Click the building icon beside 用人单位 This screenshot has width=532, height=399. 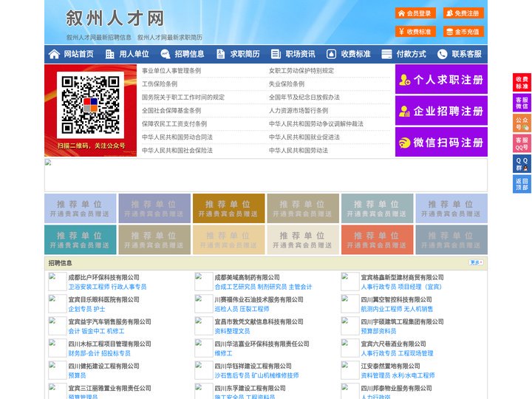109,54
